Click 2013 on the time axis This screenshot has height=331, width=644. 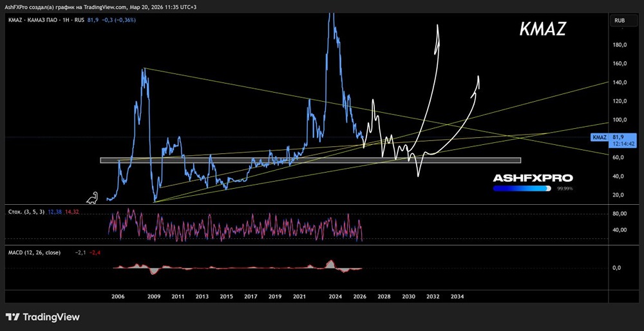[x=202, y=296]
